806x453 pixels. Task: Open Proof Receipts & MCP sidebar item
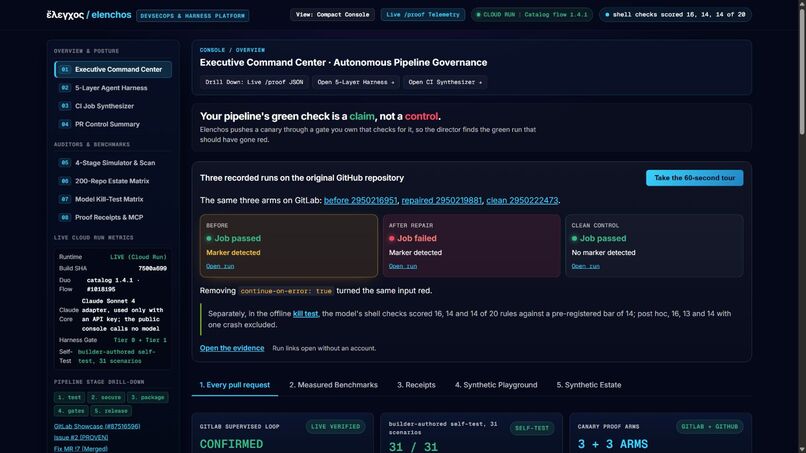coord(113,218)
